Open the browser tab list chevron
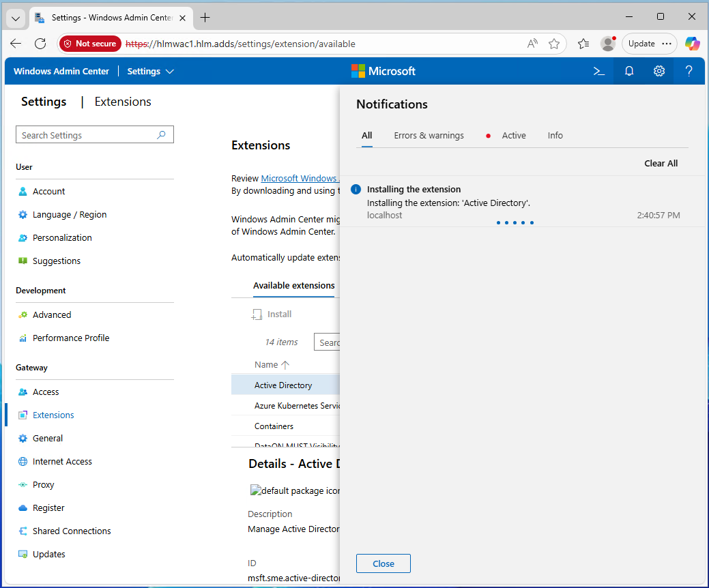709x588 pixels. 16,17
